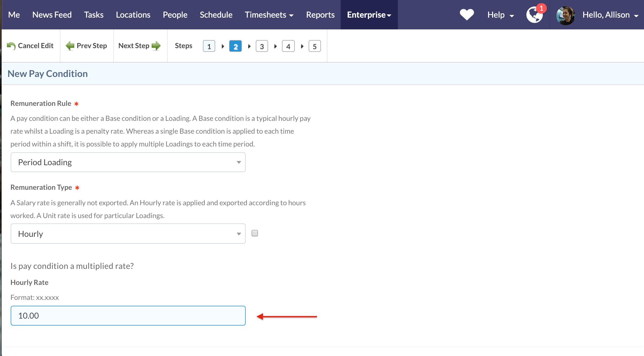The height and width of the screenshot is (356, 644).
Task: Open the Enterprise menu
Action: click(369, 15)
